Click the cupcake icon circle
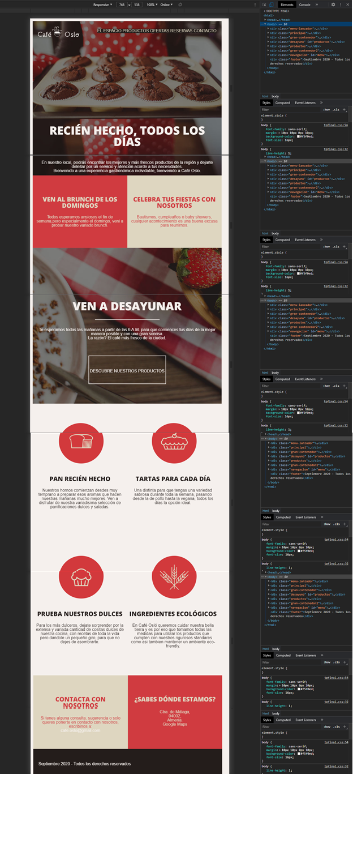This screenshot has height=868, width=353. click(x=81, y=577)
